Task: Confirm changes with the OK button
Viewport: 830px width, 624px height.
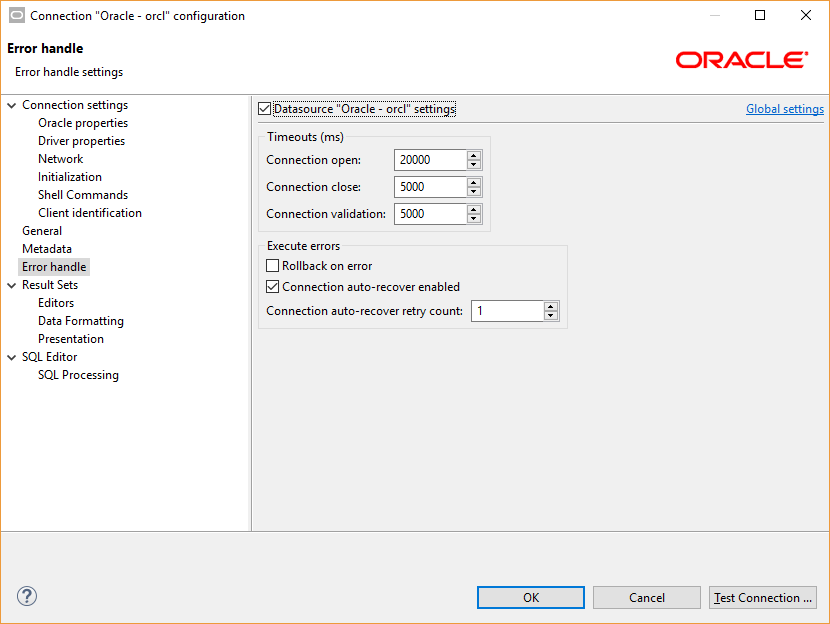Action: point(530,597)
